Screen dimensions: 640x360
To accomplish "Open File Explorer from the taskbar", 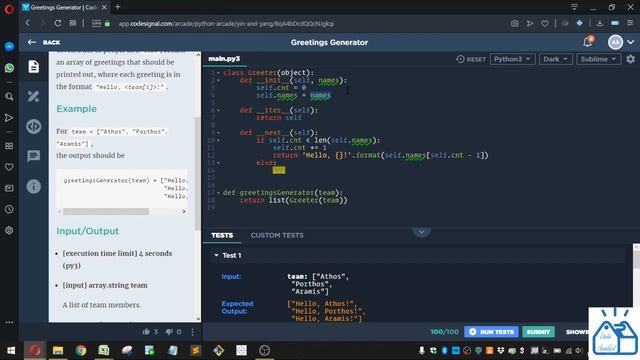I will click(x=58, y=350).
